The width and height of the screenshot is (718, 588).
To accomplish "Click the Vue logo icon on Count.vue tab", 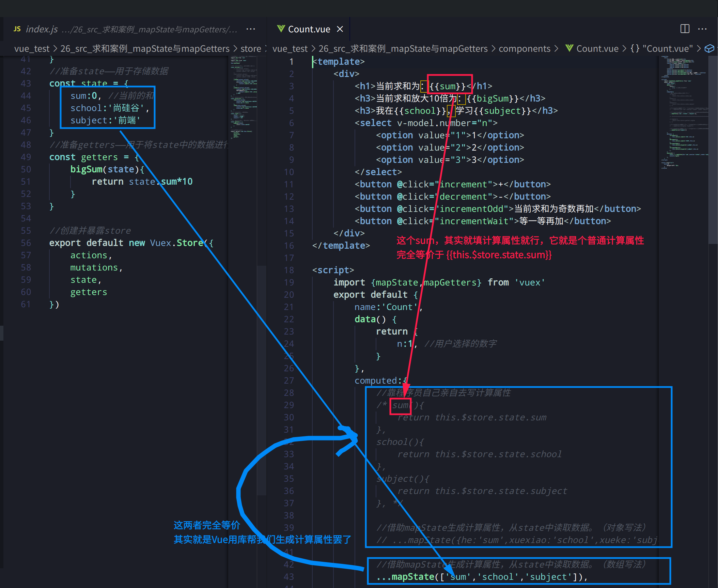I will click(281, 29).
